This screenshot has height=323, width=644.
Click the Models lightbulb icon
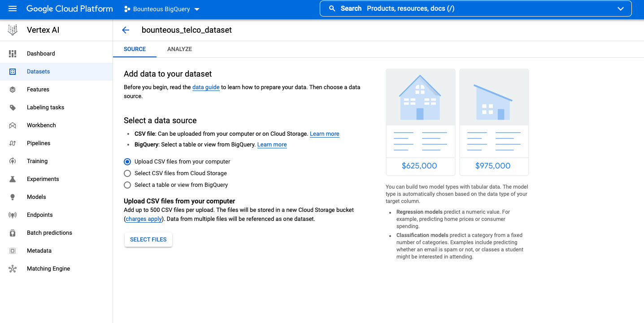(13, 197)
